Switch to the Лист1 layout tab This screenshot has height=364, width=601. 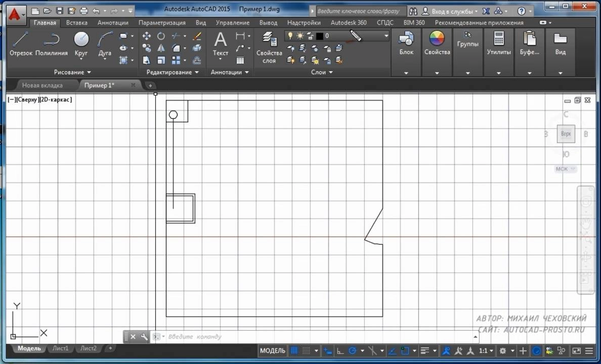[60, 348]
